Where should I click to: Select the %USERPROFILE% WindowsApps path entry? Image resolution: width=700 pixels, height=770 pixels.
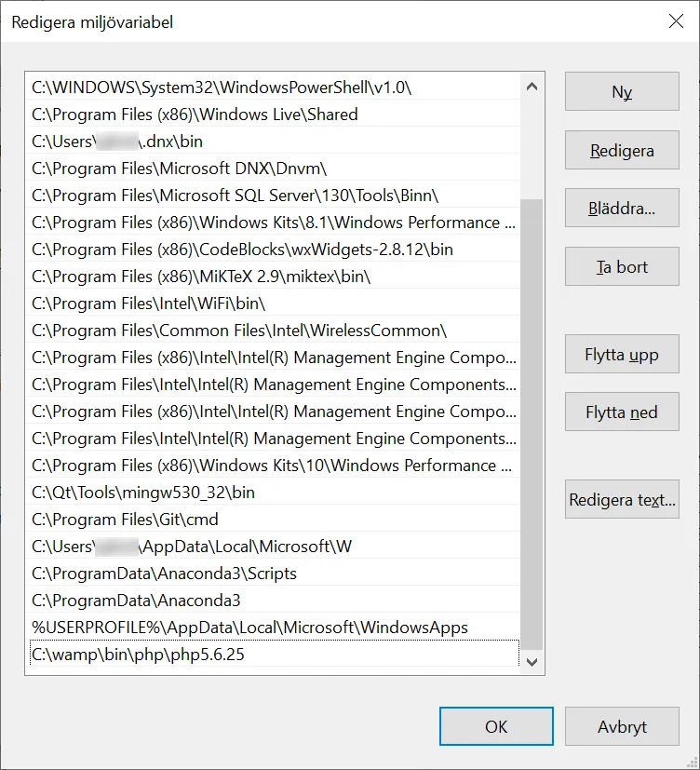pos(273,628)
